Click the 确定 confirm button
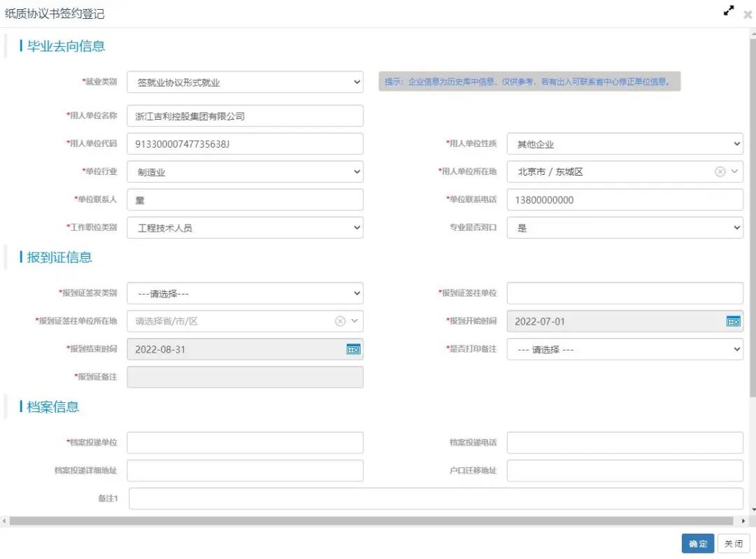Screen dimensions: 756x559 [697, 544]
